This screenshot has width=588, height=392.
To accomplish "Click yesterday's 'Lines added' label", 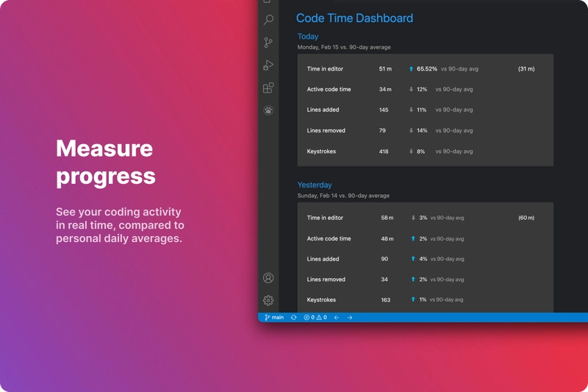I will pyautogui.click(x=323, y=259).
